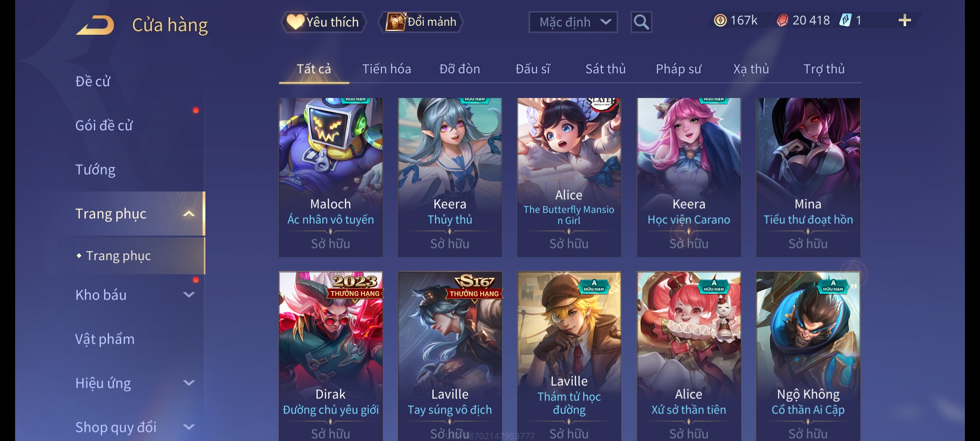Tap the gold coin balance icon
This screenshot has height=441, width=980.
coord(720,20)
